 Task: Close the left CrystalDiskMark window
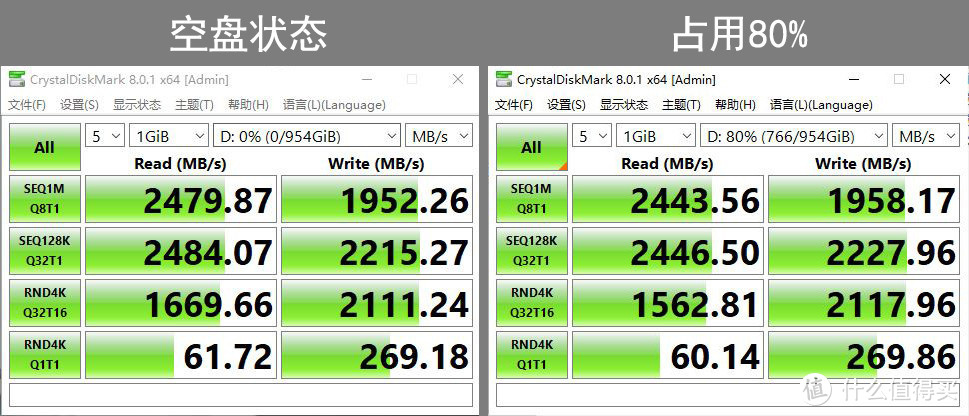(458, 80)
